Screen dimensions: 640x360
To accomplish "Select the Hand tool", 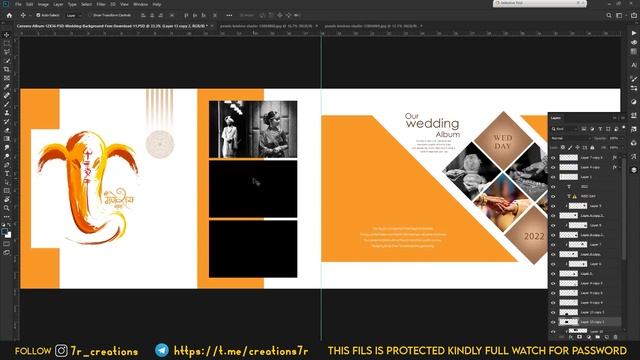I will [7, 199].
